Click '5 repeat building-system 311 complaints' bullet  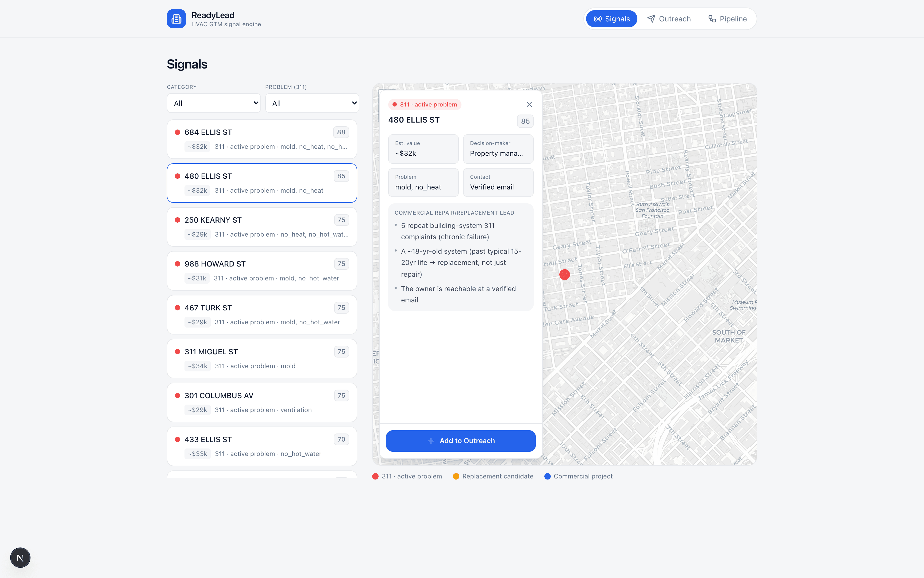448,231
